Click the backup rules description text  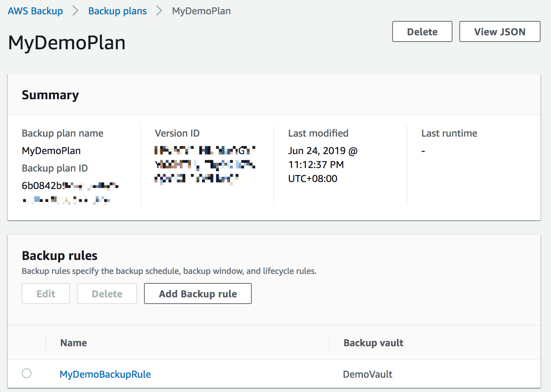tap(169, 271)
